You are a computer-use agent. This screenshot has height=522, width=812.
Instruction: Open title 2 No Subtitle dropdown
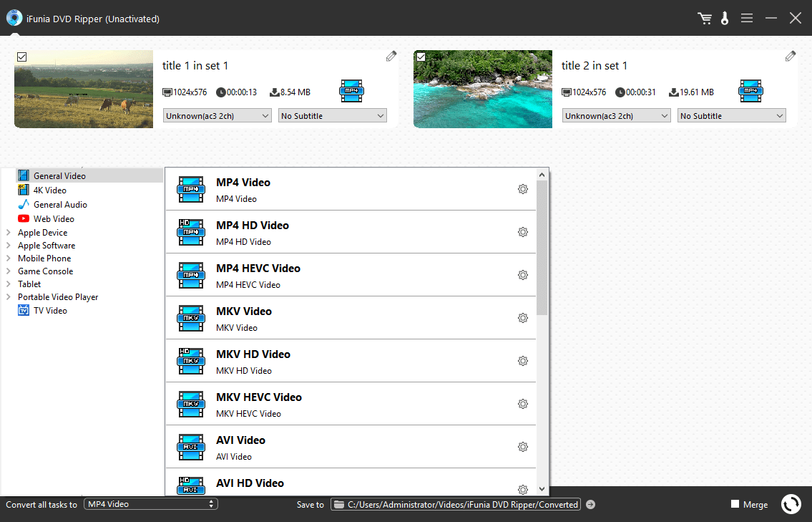731,116
